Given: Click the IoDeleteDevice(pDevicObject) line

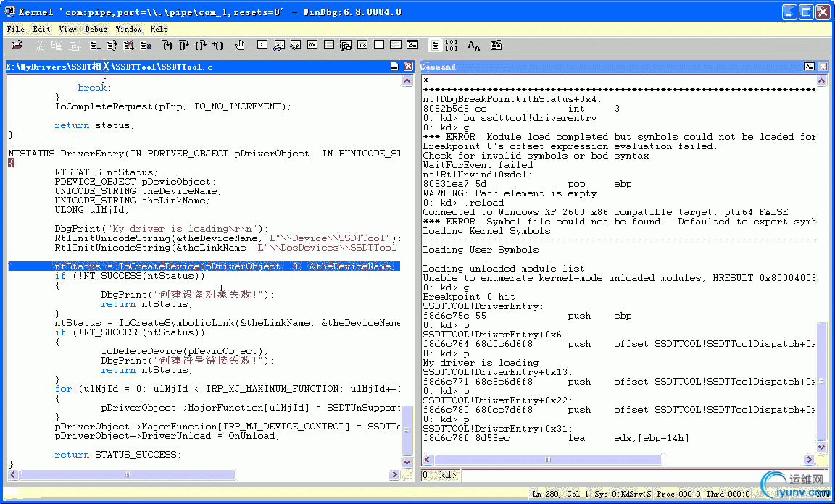Looking at the screenshot, I should point(185,351).
